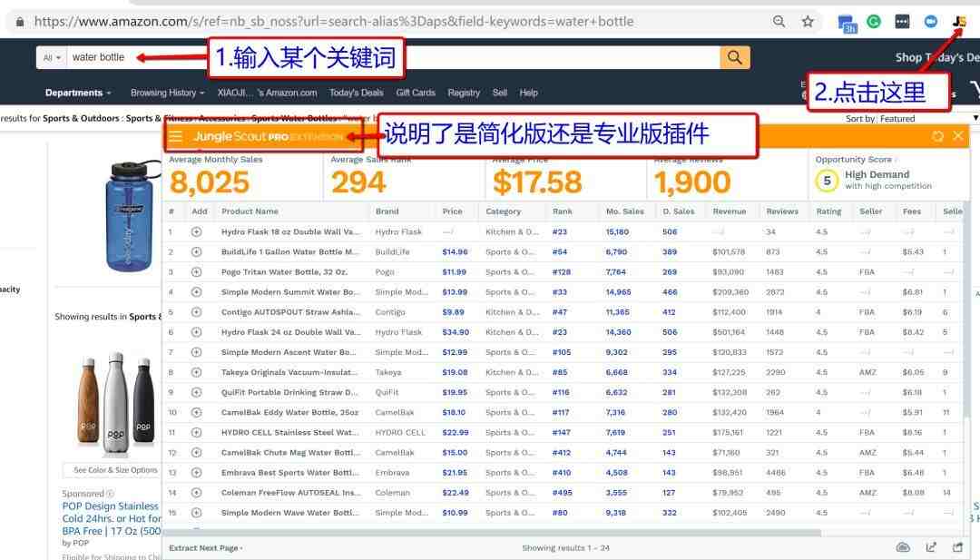Click the browser address bar URL
Screen dimensions: 980x560
(x=334, y=22)
